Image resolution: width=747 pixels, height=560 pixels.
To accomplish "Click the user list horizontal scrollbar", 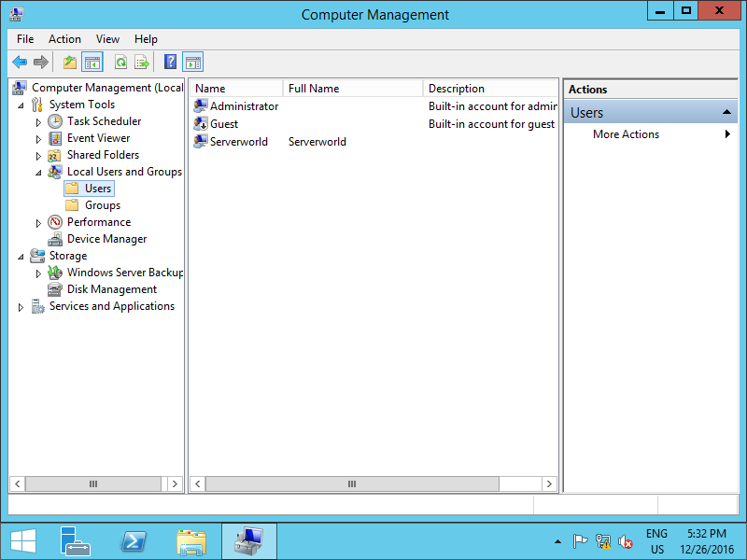I will (x=351, y=484).
